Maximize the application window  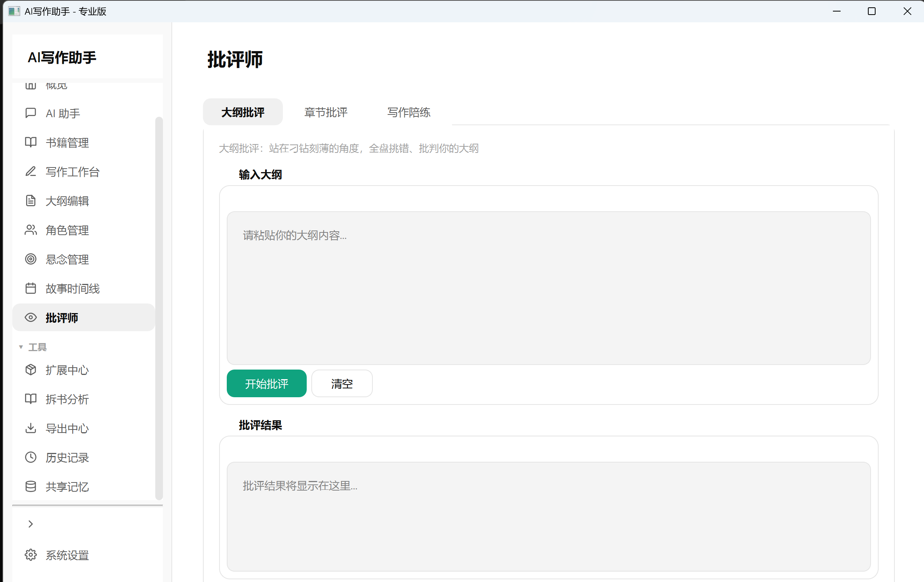click(x=872, y=11)
